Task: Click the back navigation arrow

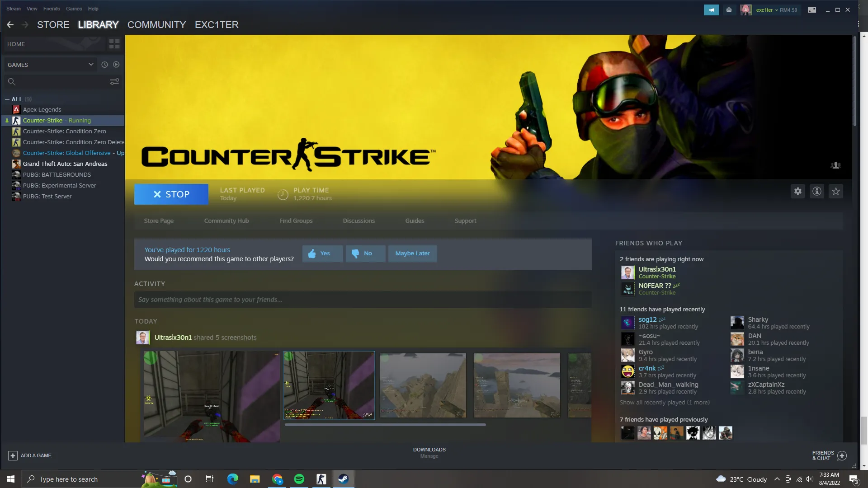Action: (x=10, y=25)
